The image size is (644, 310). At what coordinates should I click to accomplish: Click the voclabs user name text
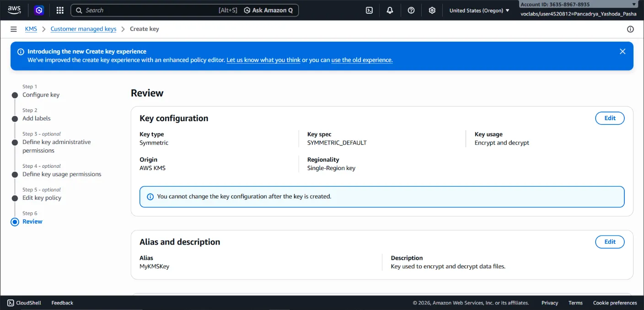coord(579,14)
